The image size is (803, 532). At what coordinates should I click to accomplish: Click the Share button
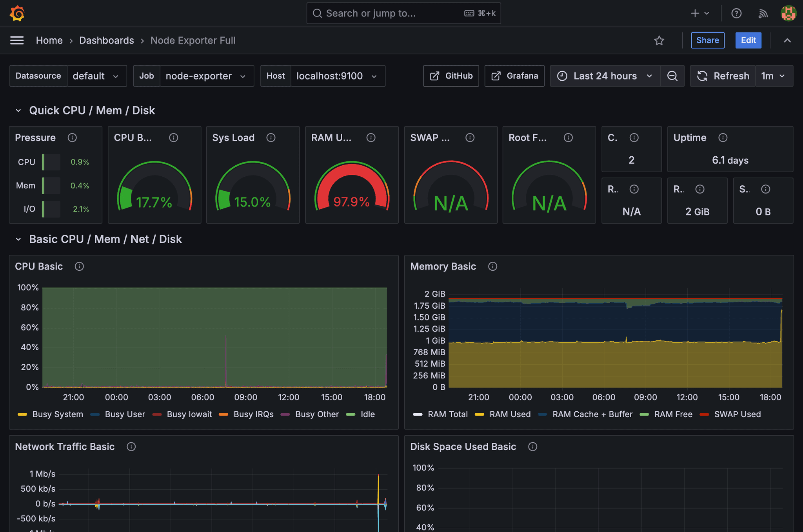coord(707,40)
